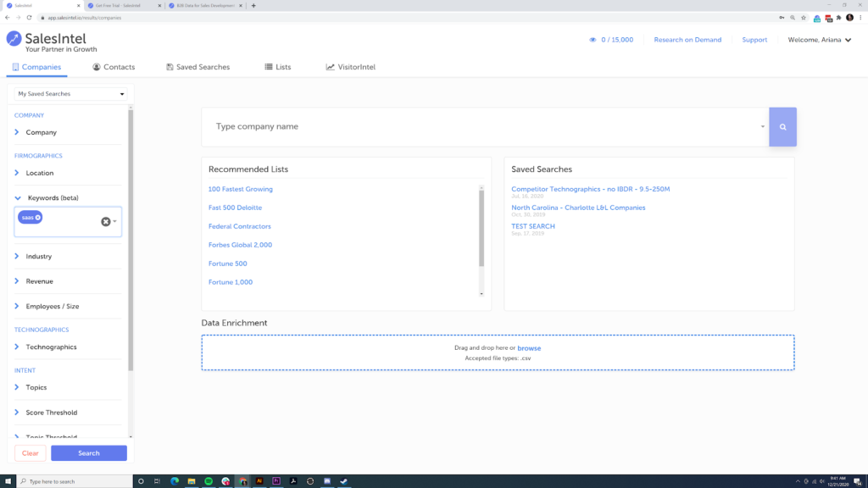The image size is (868, 488).
Task: Click the VisitorIntel chart icon
Action: tap(331, 67)
